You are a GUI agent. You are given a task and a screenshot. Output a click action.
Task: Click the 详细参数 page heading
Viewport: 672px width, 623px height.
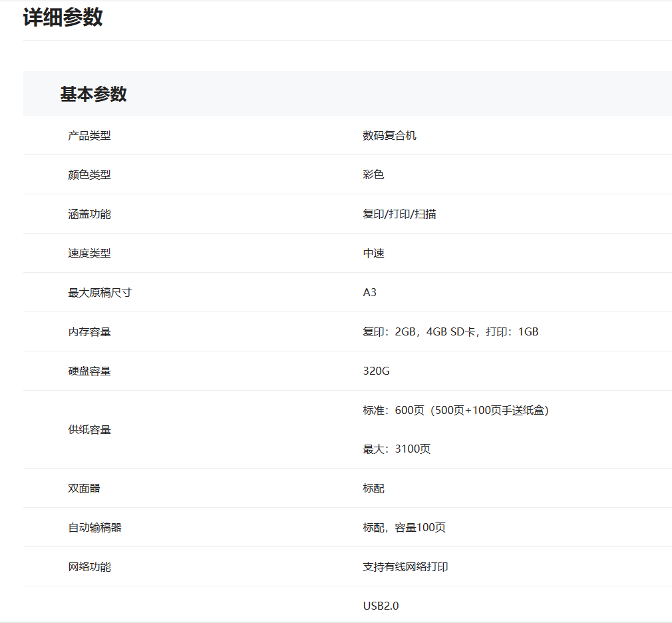[63, 18]
